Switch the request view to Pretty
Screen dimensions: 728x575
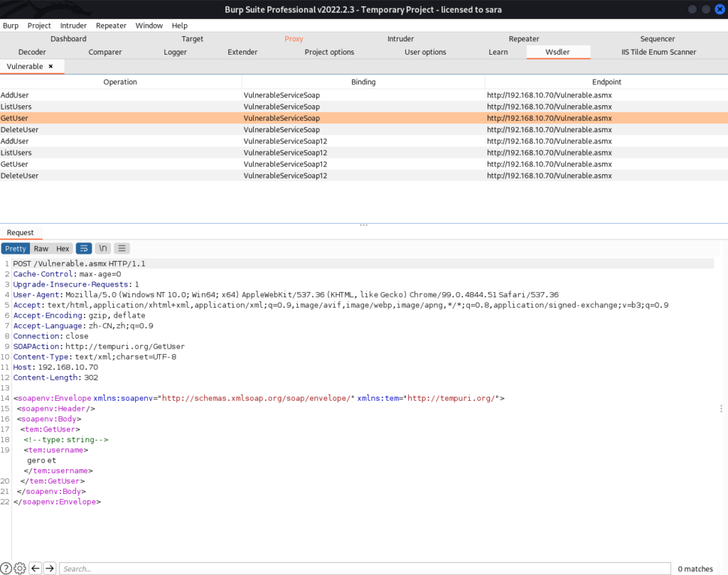[x=16, y=249]
